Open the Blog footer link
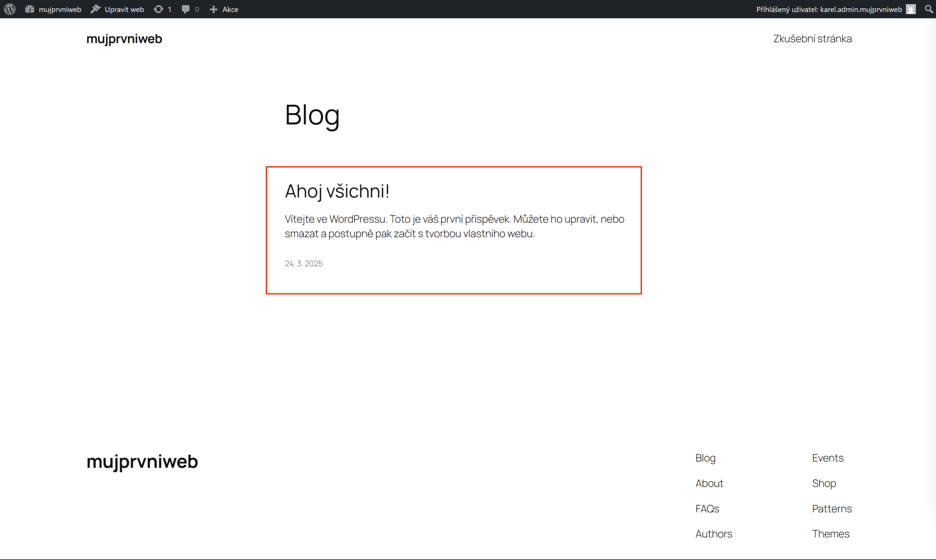 [705, 458]
